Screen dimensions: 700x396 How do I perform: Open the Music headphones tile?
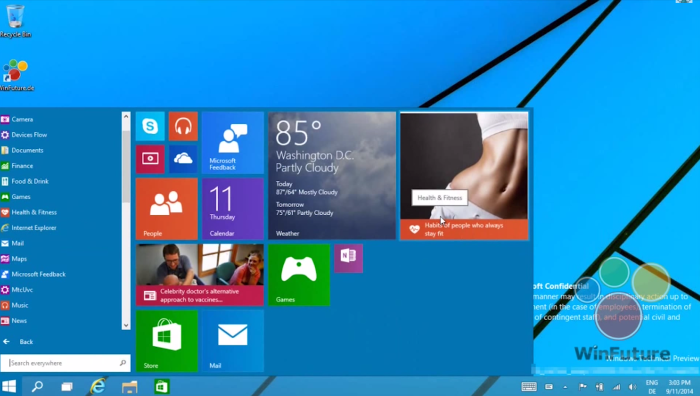[x=183, y=126]
